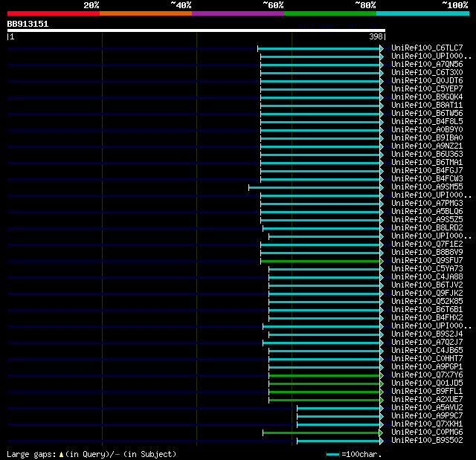
Task: Select UniRef100_A7PMG3 label
Action: (x=427, y=203)
